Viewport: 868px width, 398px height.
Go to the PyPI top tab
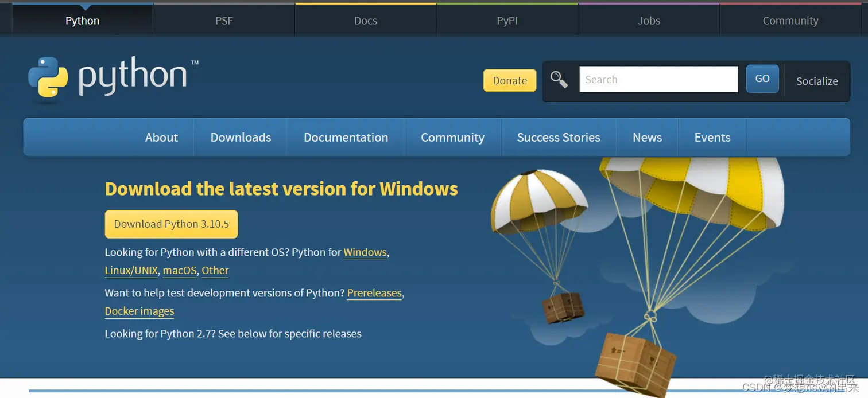coord(507,21)
